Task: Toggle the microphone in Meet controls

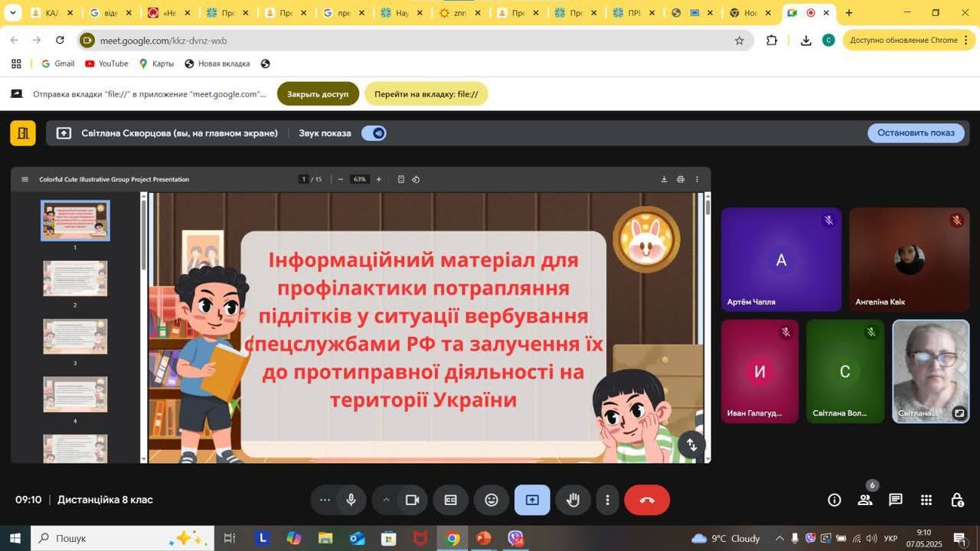Action: (351, 500)
